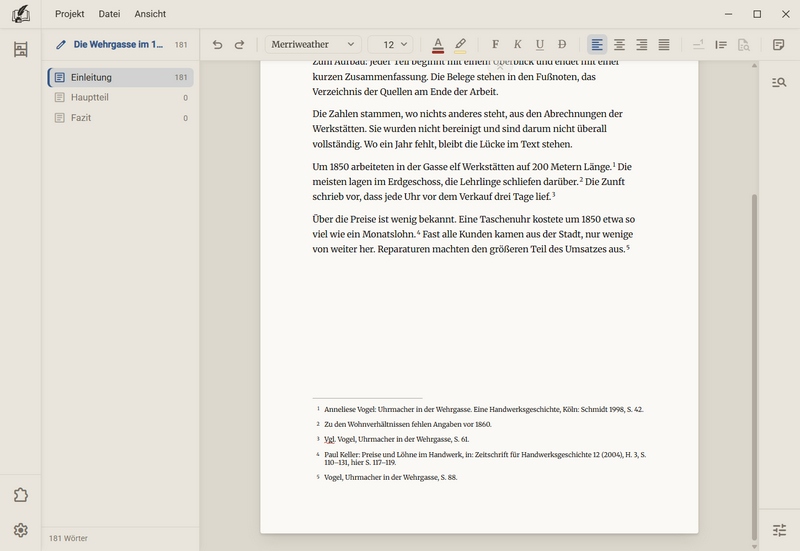
Task: Click the paragraph starting Um 1850 arbeiteten
Action: click(472, 182)
